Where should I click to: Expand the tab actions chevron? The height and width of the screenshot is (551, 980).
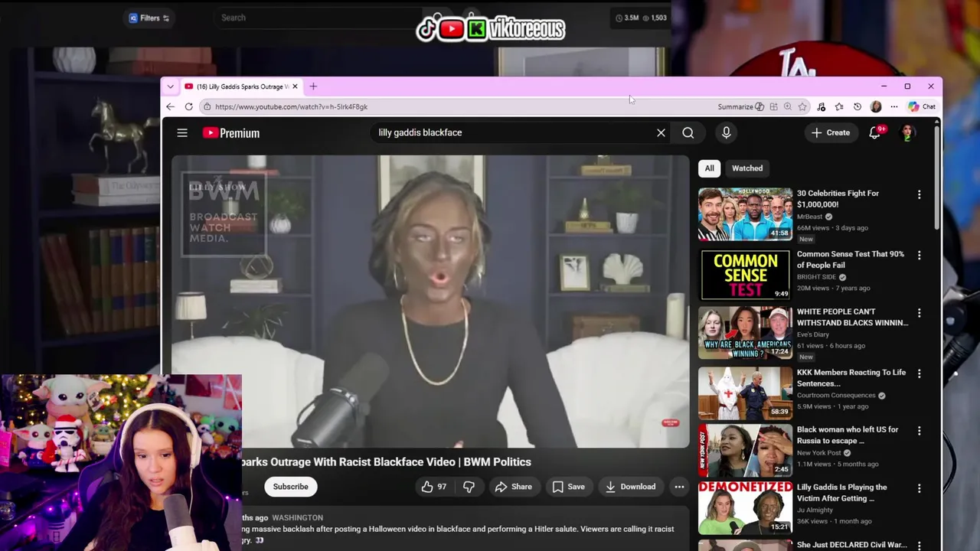[x=170, y=86]
